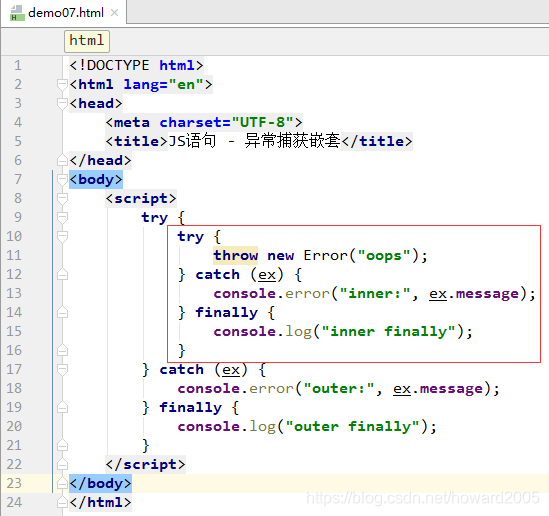This screenshot has height=516, width=549.
Task: Collapse the body tag fold on line 7
Action: coord(62,179)
